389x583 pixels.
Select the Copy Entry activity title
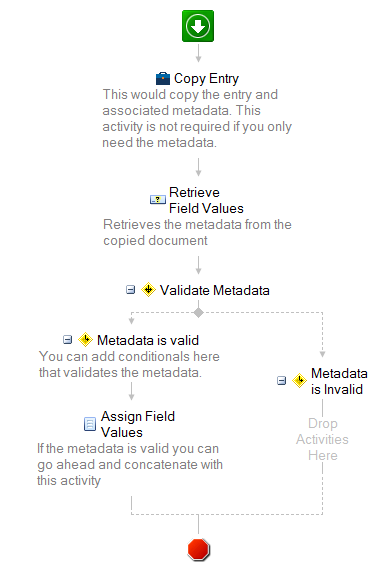tap(206, 78)
